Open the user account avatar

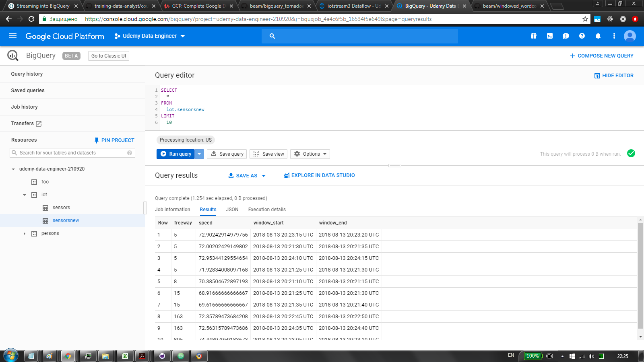coord(630,36)
